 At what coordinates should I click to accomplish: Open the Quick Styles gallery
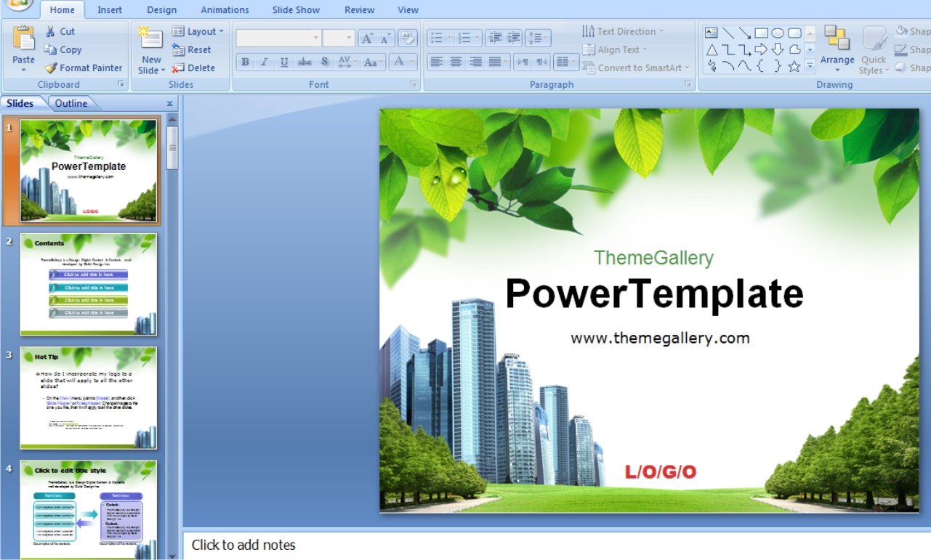874,49
